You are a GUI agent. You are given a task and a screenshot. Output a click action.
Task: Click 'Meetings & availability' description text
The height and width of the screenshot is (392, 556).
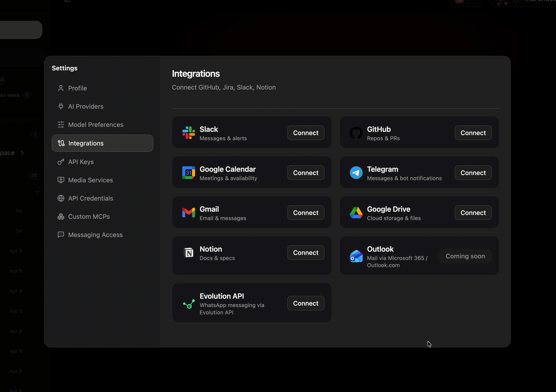[228, 178]
